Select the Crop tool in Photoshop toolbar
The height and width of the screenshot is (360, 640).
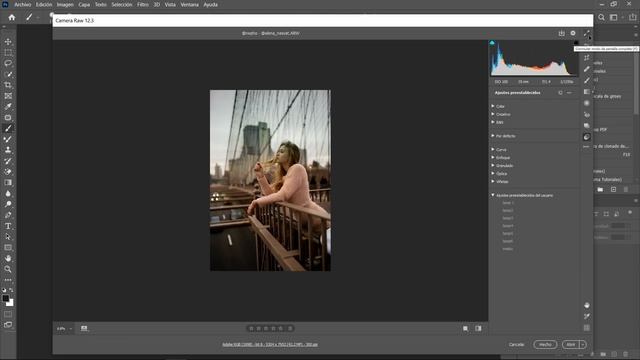click(8, 85)
